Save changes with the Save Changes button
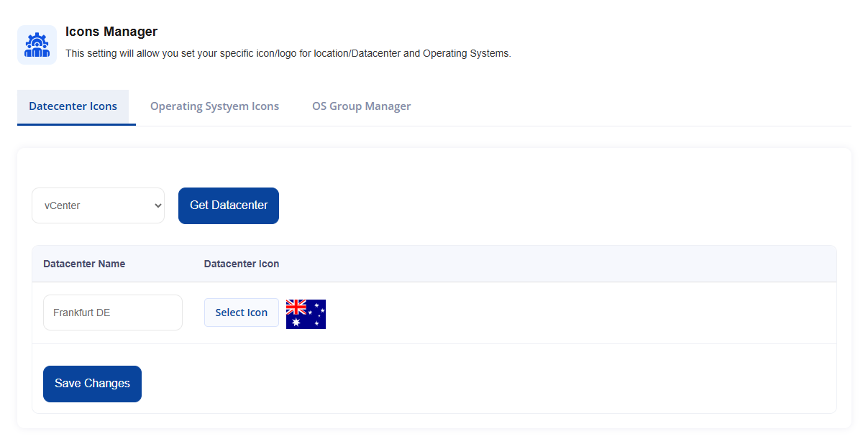This screenshot has height=444, width=868. 92,384
